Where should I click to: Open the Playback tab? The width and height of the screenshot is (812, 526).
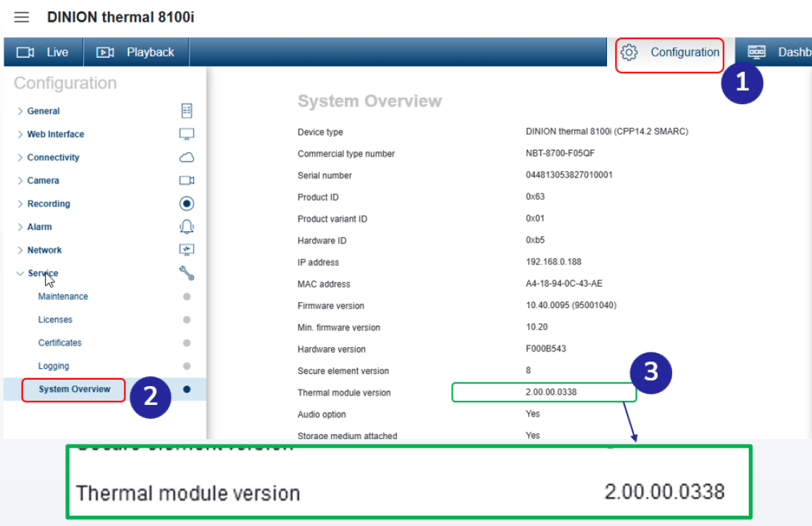136,52
